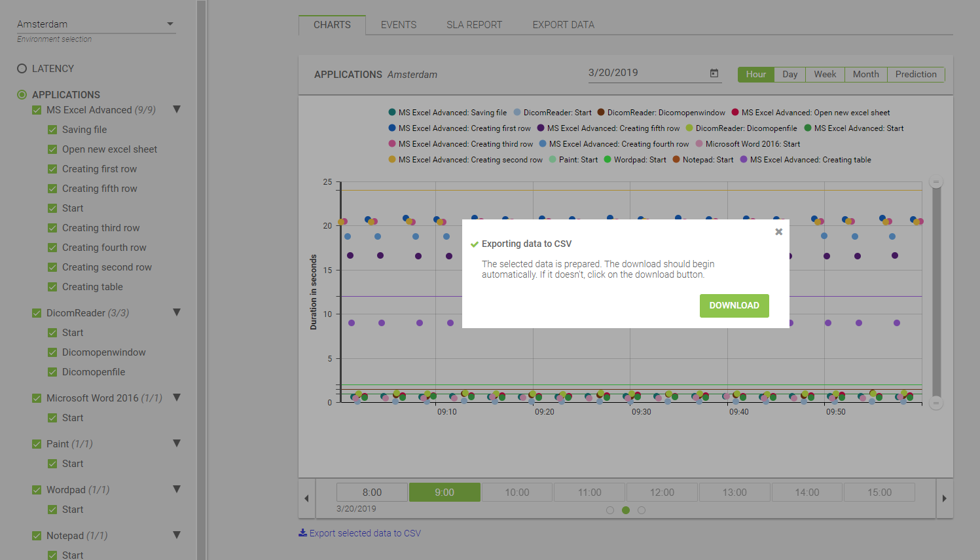Uncheck Creating fifth row checkbox
980x560 pixels.
point(52,189)
